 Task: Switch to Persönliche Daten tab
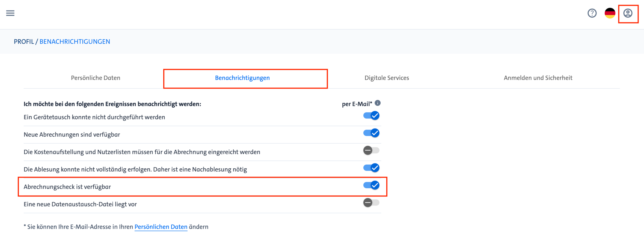[x=96, y=78]
